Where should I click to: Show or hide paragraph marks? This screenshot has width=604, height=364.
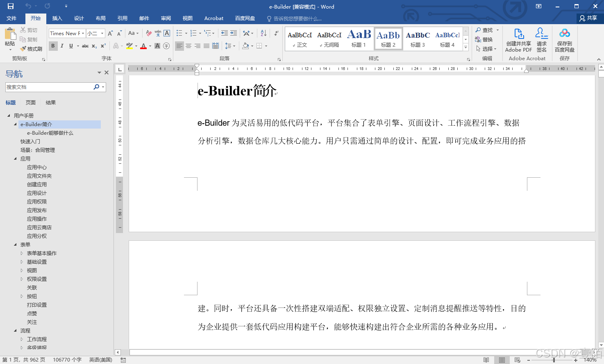277,33
